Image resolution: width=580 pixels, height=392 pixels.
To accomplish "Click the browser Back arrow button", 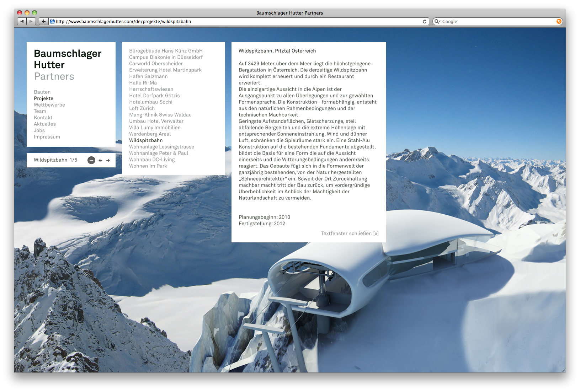I will click(22, 21).
